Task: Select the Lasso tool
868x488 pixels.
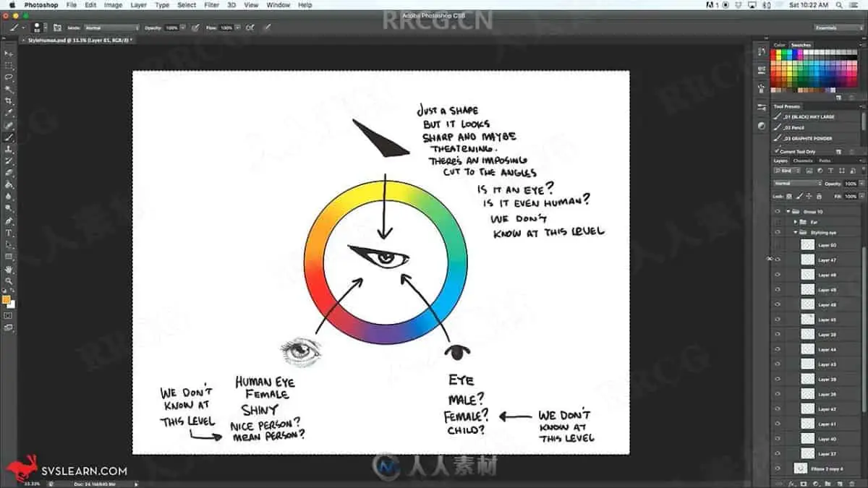Action: click(x=9, y=77)
